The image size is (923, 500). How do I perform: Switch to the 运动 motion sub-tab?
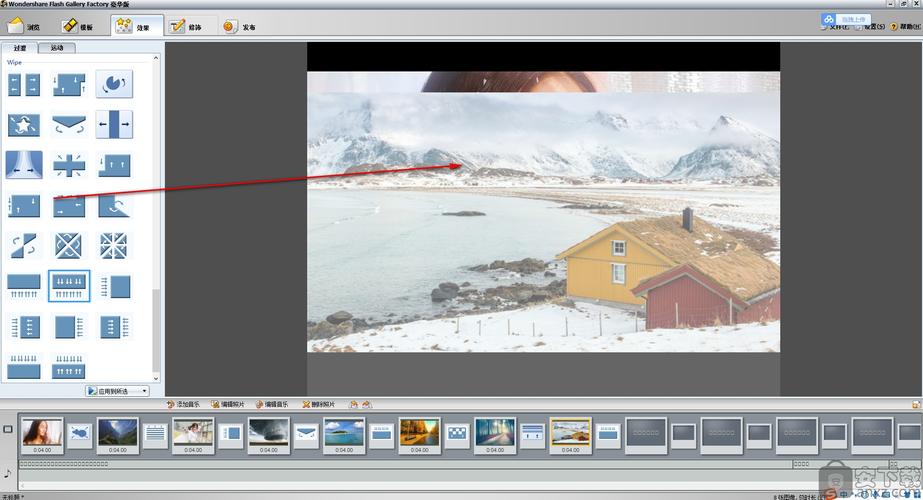[x=57, y=48]
